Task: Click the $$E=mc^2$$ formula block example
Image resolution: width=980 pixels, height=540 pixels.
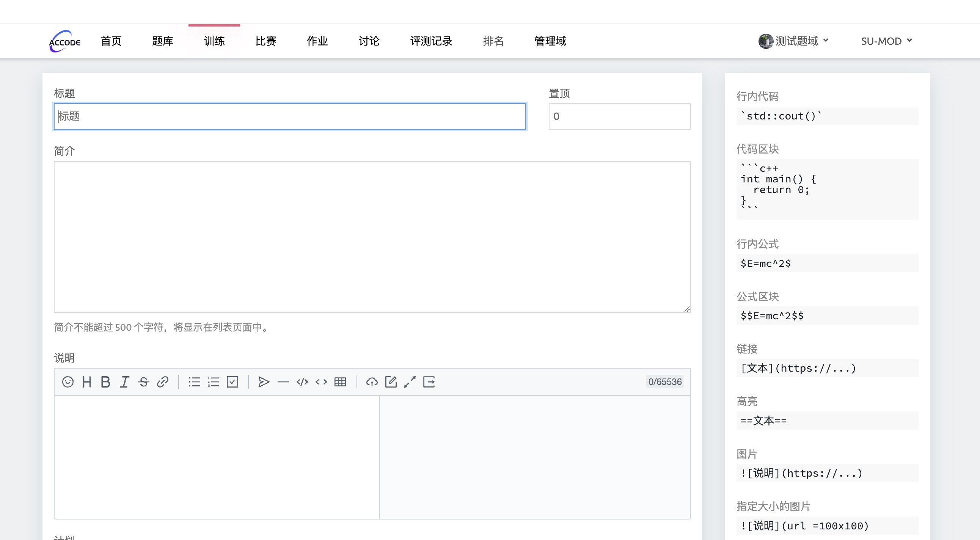Action: tap(827, 316)
